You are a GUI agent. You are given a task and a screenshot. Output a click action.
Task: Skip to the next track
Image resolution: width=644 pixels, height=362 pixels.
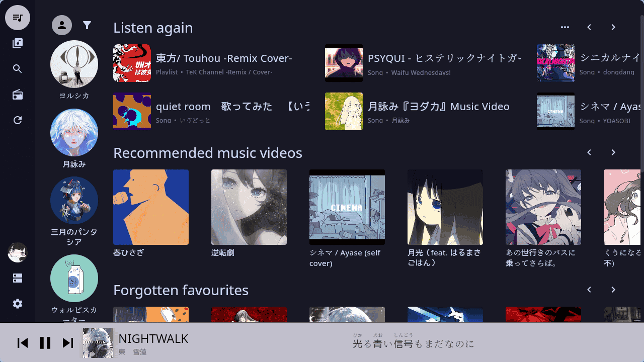68,343
